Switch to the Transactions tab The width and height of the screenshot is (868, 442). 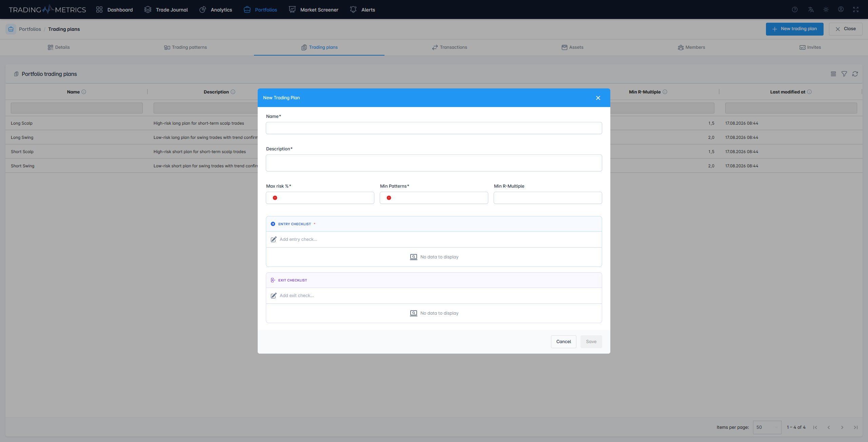click(x=450, y=47)
